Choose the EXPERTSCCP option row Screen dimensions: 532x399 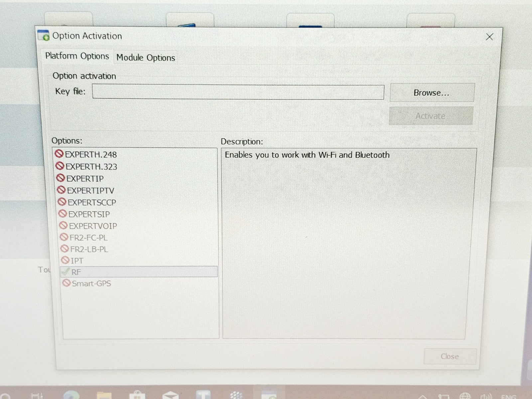pos(87,202)
